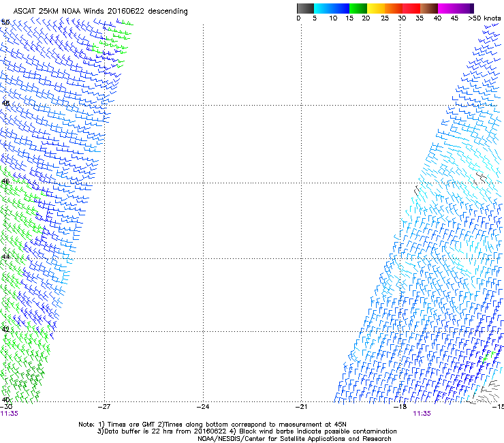
Task: Click the '20' knots color bar label
Action: pyautogui.click(x=366, y=18)
